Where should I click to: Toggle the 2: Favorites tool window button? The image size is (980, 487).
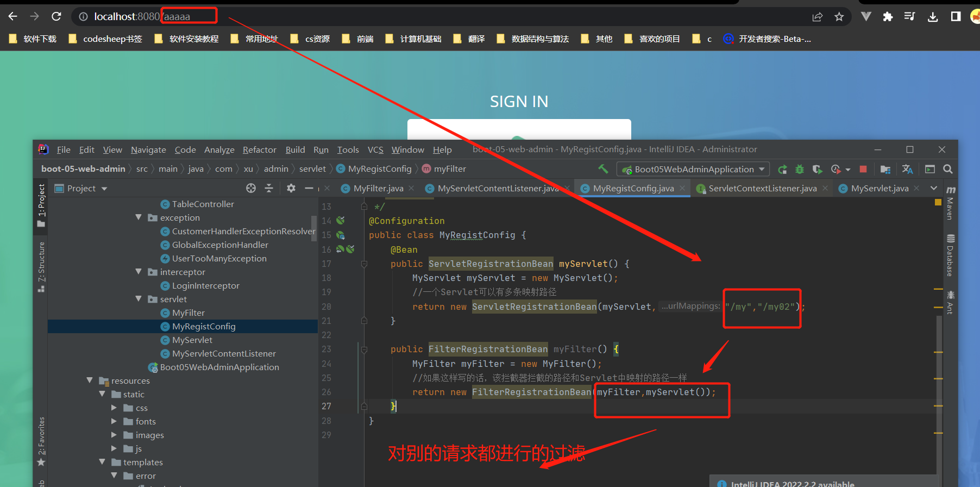coord(41,441)
